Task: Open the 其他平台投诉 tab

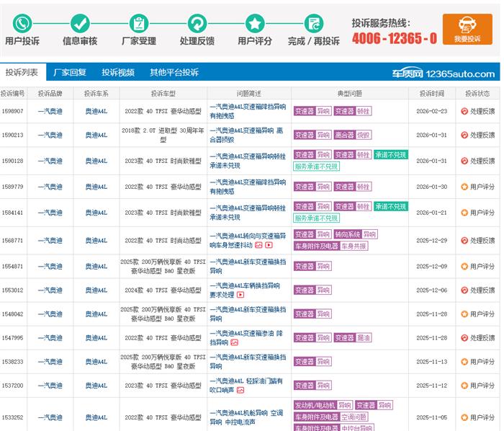Action: 174,72
